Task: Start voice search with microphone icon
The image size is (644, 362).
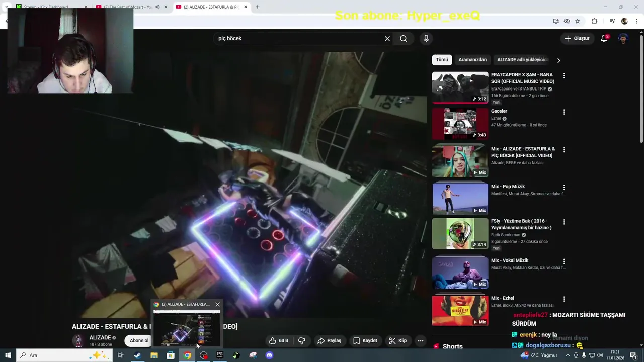Action: tap(426, 39)
